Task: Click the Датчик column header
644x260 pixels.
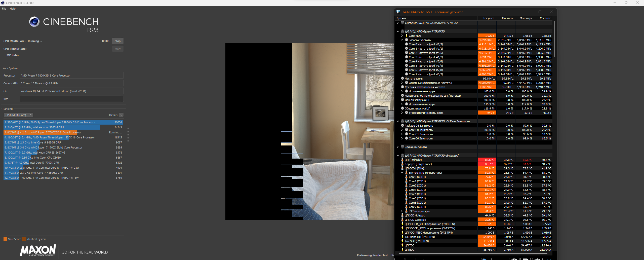Action: click(x=436, y=18)
